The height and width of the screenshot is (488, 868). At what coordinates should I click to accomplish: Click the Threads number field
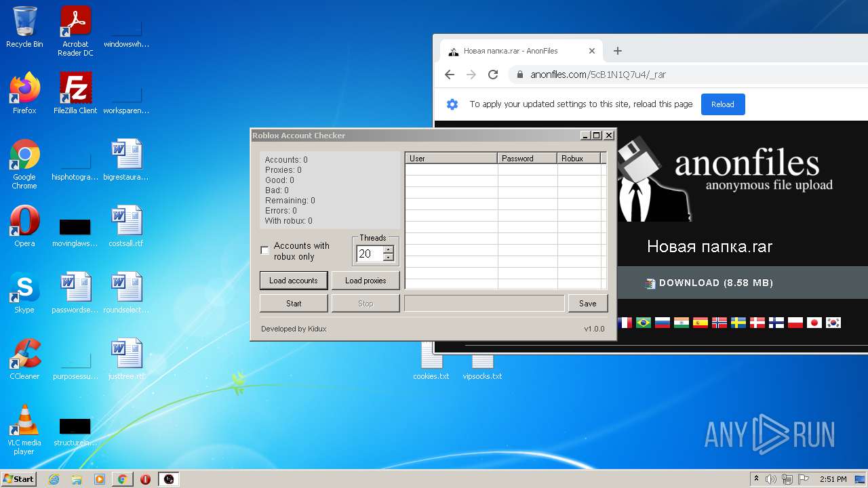point(370,253)
